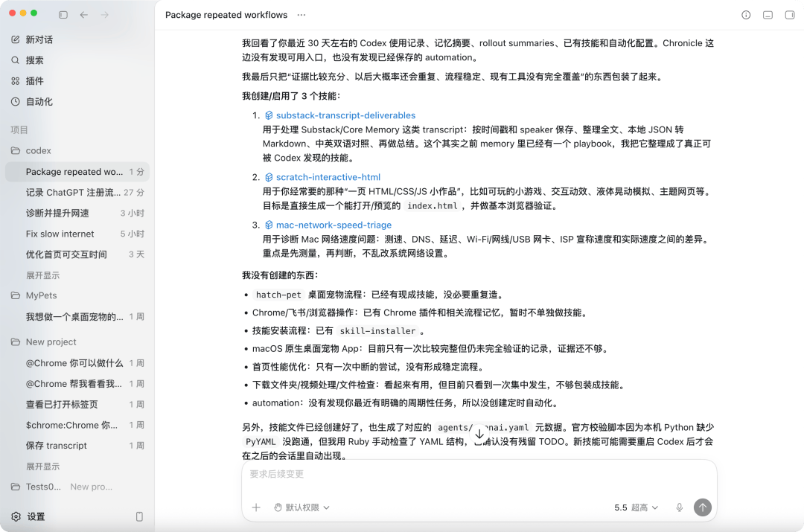Click the cube icon before mac-network-speed-triage
Screen dimensions: 804x532
269,225
